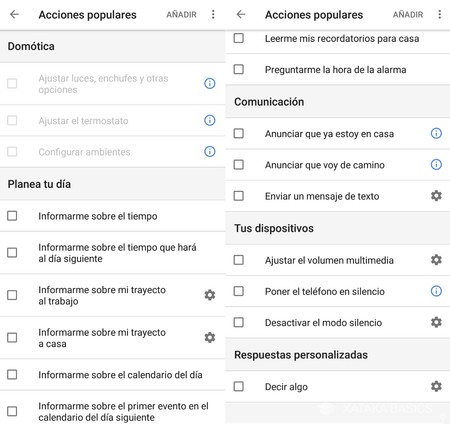The height and width of the screenshot is (424, 450).
Task: Open info for Configurar ambientes
Action: click(x=209, y=152)
